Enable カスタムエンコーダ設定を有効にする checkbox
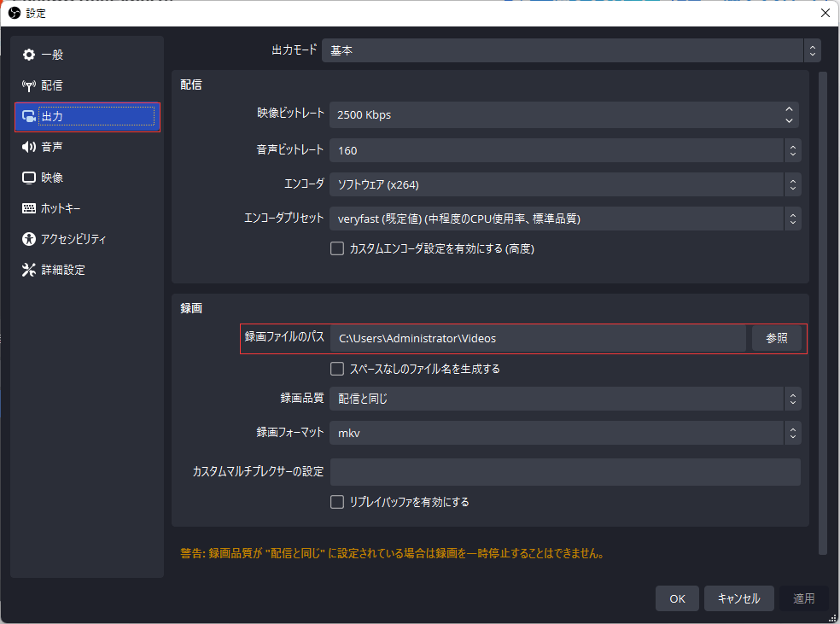Image resolution: width=840 pixels, height=624 pixels. [337, 248]
